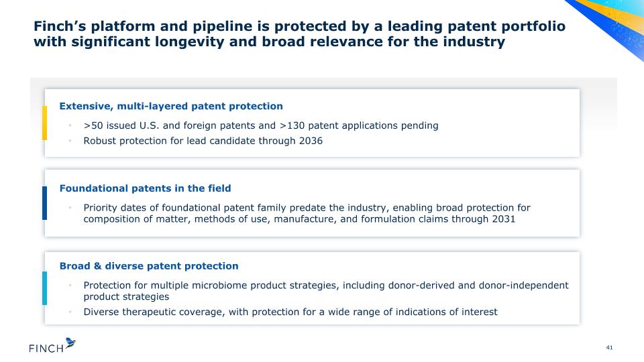
Task: Click the 'Diverse therapeutic coverage' bullet text
Action: [290, 312]
